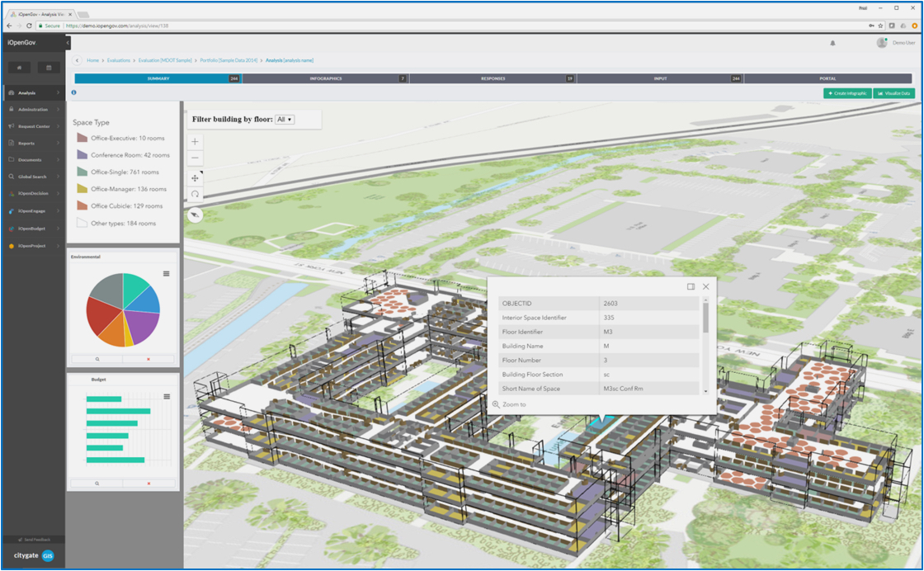Click the Create Infographic button
This screenshot has height=571, width=924.
847,93
